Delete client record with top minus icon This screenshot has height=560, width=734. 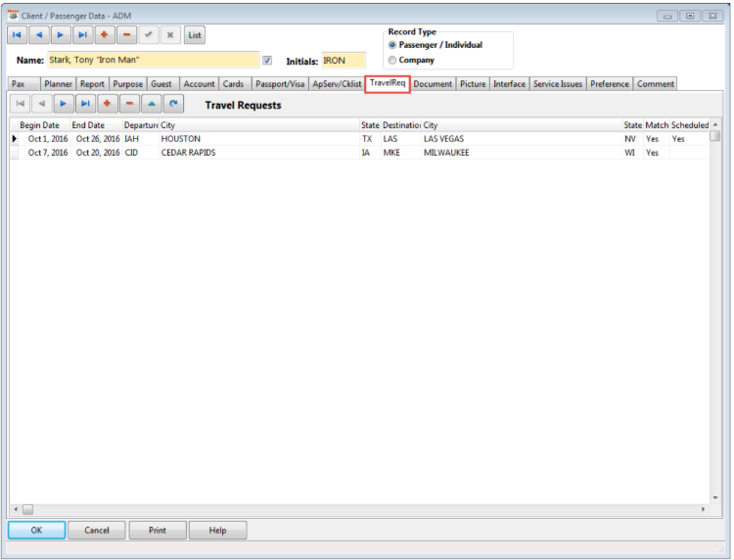pos(126,35)
